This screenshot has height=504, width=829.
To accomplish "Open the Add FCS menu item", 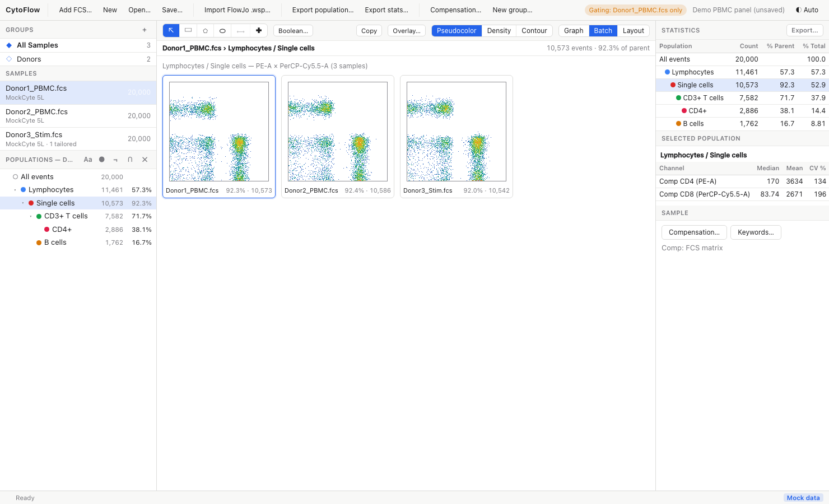I will pos(76,10).
